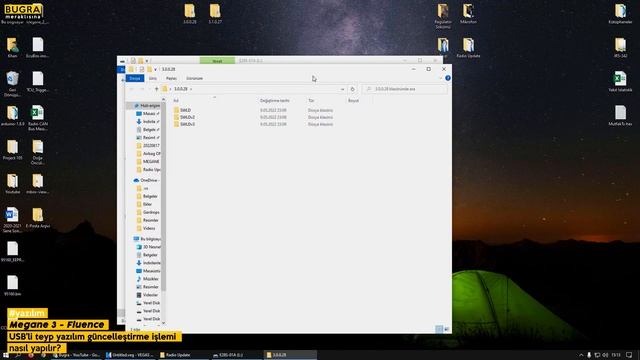Select OneDrive in the navigation pane

tap(146, 180)
